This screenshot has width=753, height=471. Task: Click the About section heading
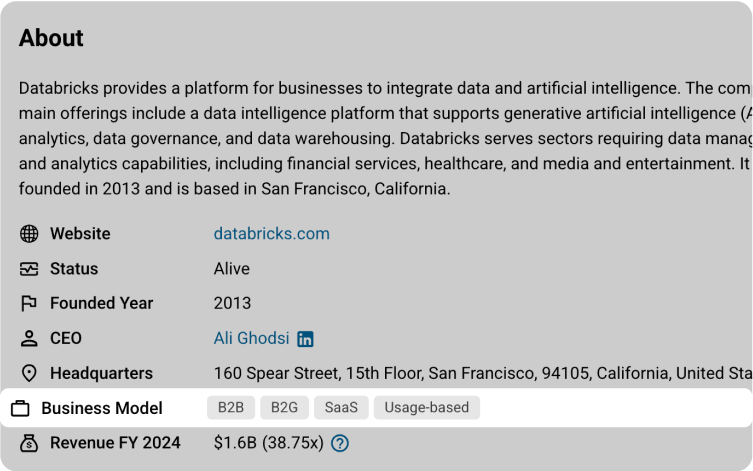pyautogui.click(x=51, y=38)
